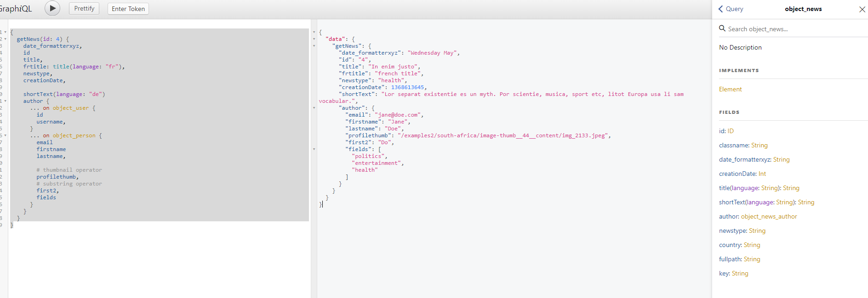Collapse the "data" node in result pane

[x=314, y=39]
